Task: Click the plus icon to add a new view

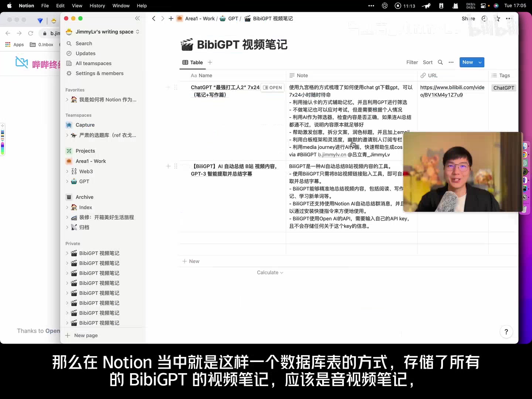Action: point(210,62)
